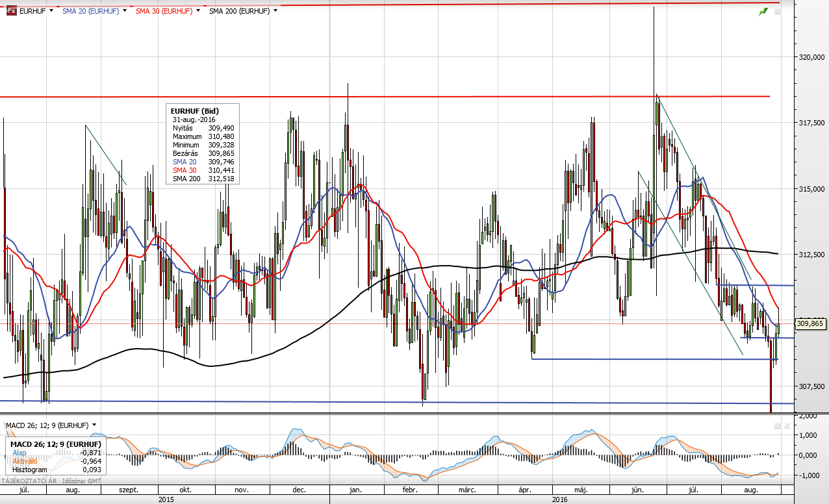This screenshot has height=504, width=829.
Task: Open the SMA 30 (EURHUF) dropdown arrow
Action: (197, 11)
